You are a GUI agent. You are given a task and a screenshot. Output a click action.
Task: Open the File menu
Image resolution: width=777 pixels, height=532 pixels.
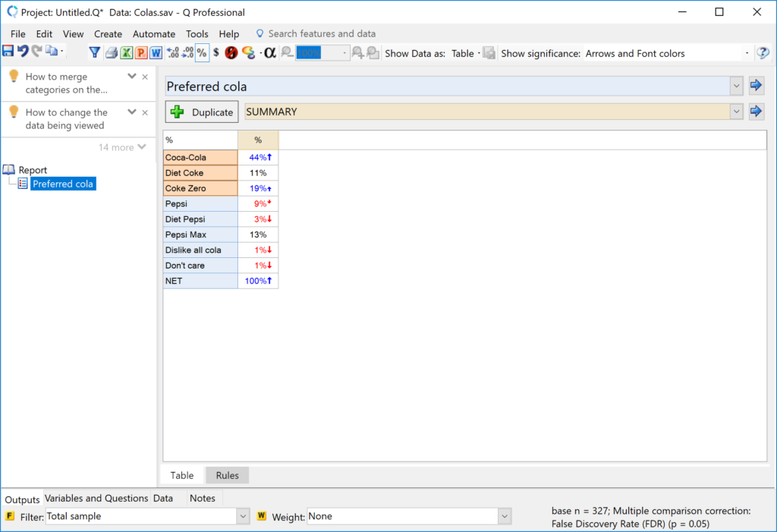(18, 33)
